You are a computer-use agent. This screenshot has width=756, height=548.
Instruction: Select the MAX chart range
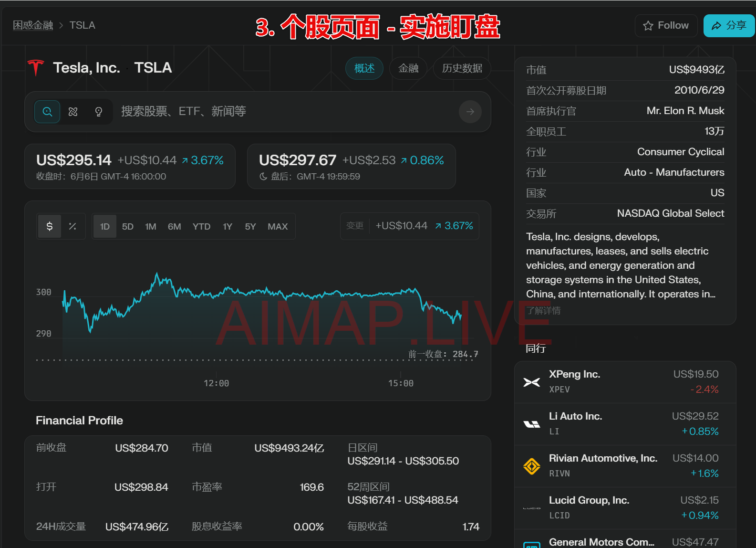278,226
